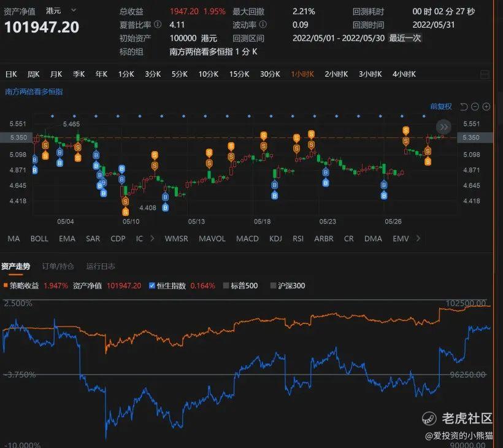Click the topmost S marker near 05/18
Viewport: 503px width, 448px height.
(263, 136)
